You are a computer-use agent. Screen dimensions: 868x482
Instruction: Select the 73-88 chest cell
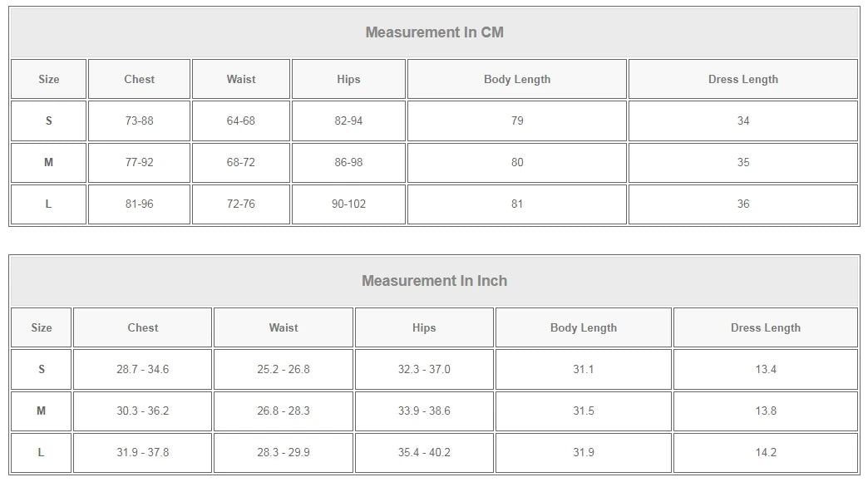139,120
